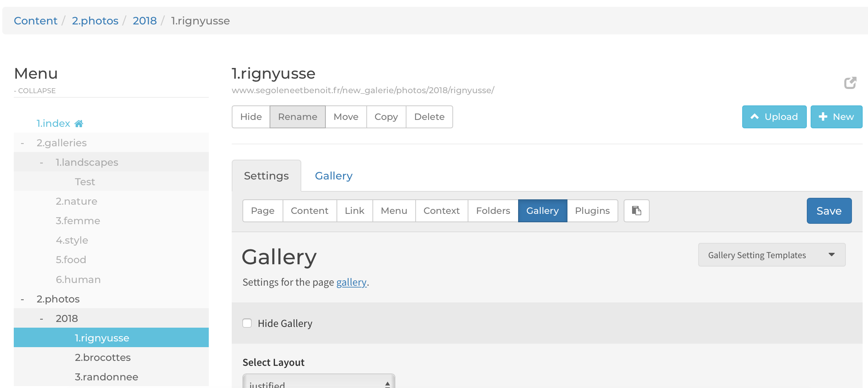
Task: Switch to the Settings tab
Action: point(266,176)
